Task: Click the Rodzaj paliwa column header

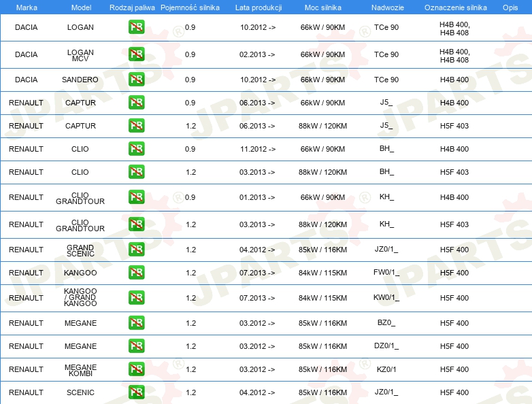Action: (132, 7)
